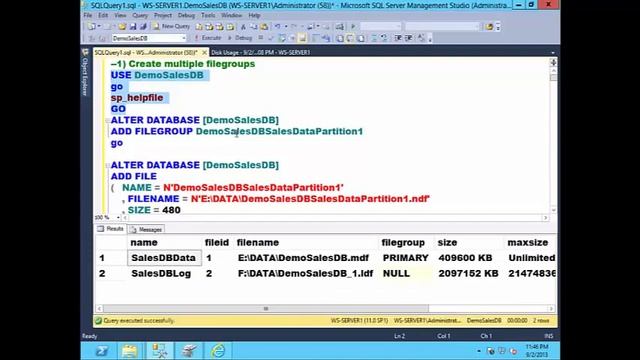Click the SalesDBData name cell

click(164, 258)
